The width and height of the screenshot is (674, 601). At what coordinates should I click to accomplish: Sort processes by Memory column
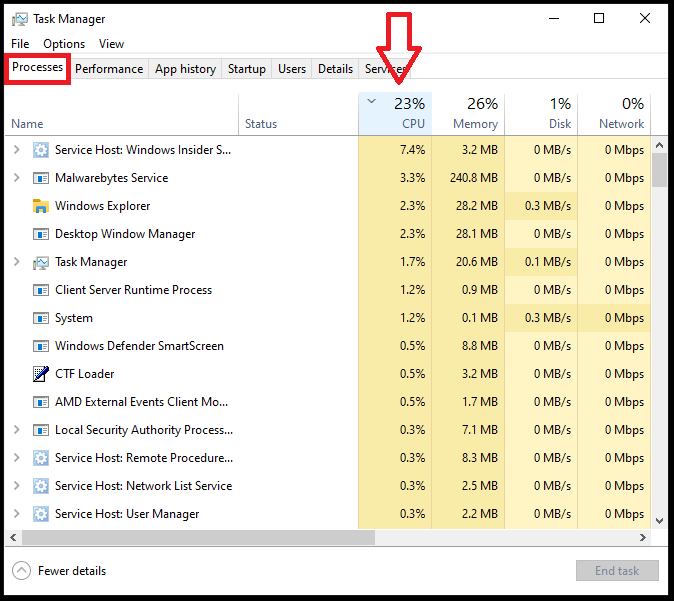pyautogui.click(x=468, y=114)
